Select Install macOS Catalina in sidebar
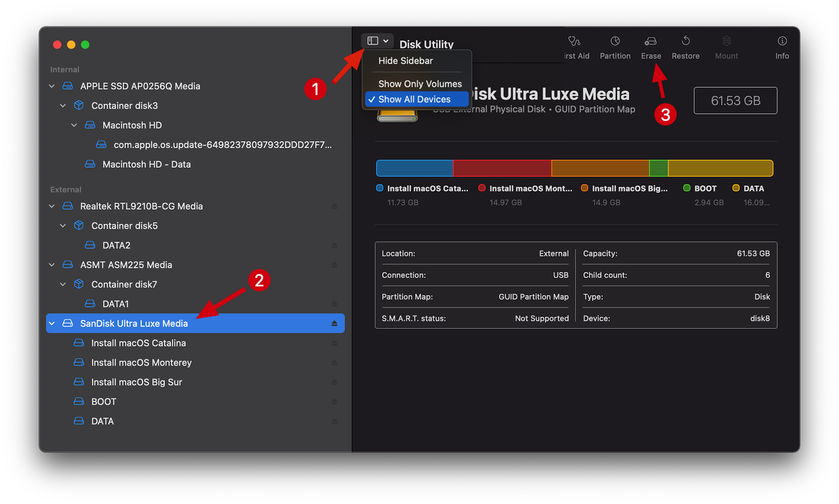 pos(138,343)
